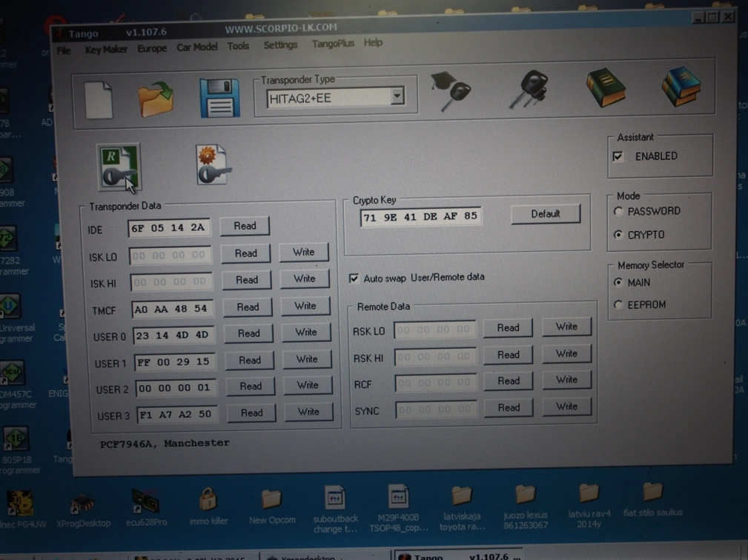Open M29F400B TSOP48 file on desktop
Image resolution: width=748 pixels, height=560 pixels.
point(399,508)
